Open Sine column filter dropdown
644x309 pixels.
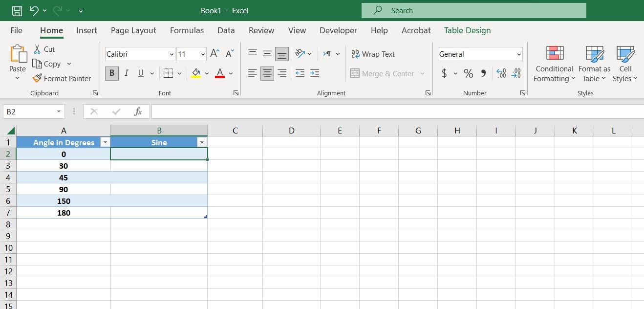(202, 142)
